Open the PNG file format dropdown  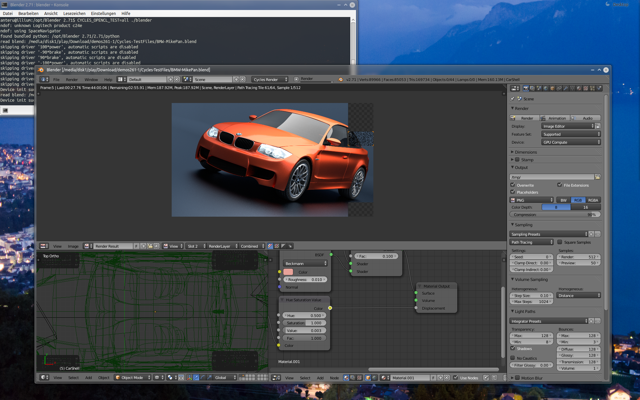531,200
